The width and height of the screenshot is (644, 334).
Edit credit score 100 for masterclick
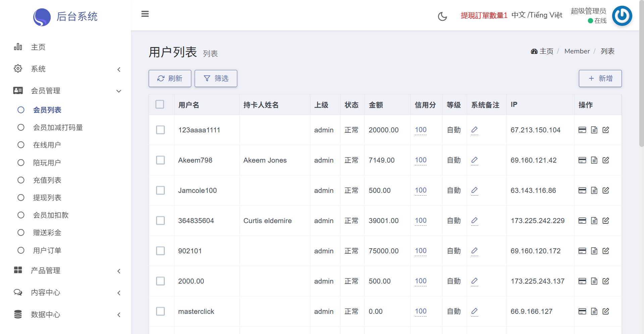[x=420, y=311]
